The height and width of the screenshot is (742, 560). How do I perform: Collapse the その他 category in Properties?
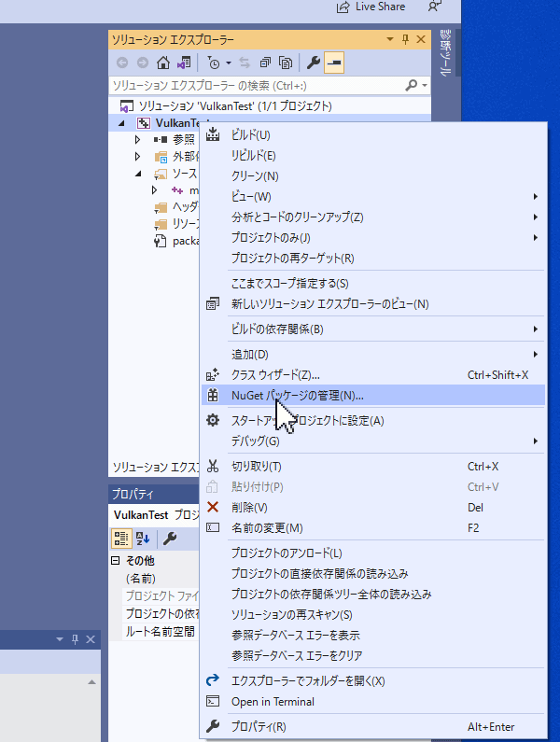tap(116, 561)
